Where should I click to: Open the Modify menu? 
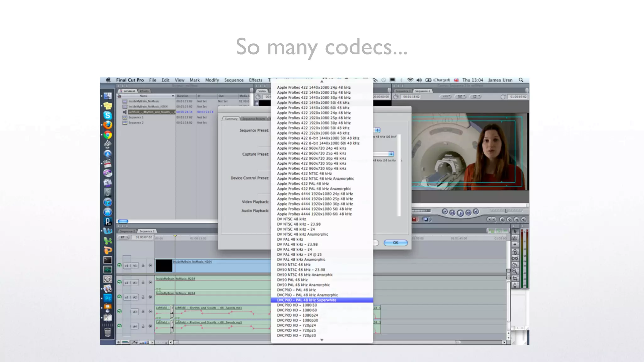(x=212, y=80)
